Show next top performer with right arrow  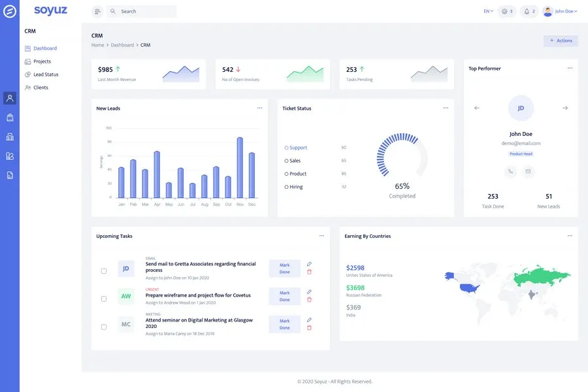pos(564,108)
